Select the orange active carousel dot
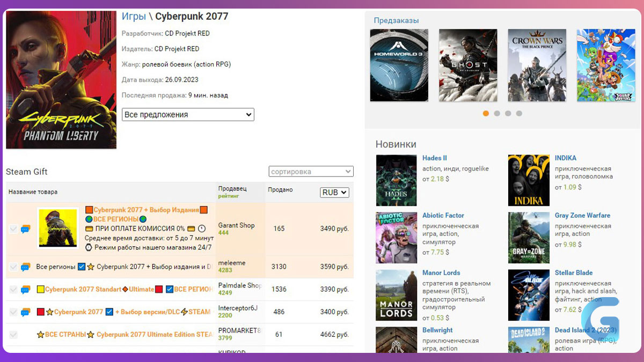 (486, 113)
